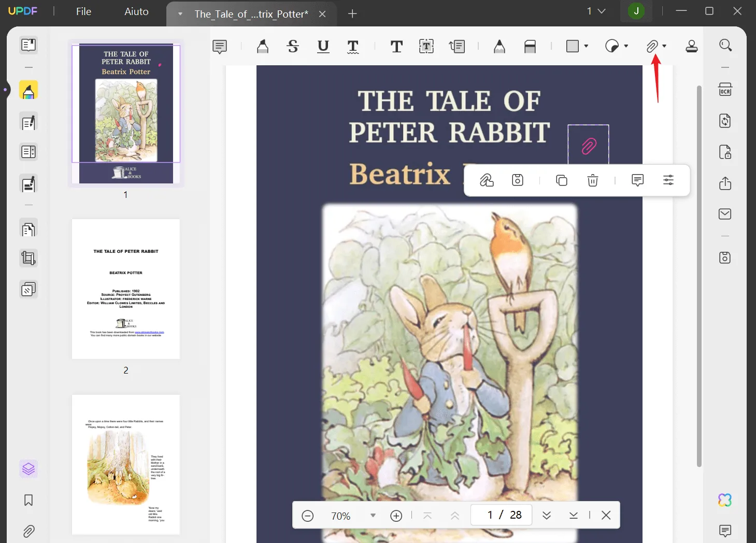Switch to The_Tale_of_...trix_Potter tab
The height and width of the screenshot is (543, 756).
251,14
